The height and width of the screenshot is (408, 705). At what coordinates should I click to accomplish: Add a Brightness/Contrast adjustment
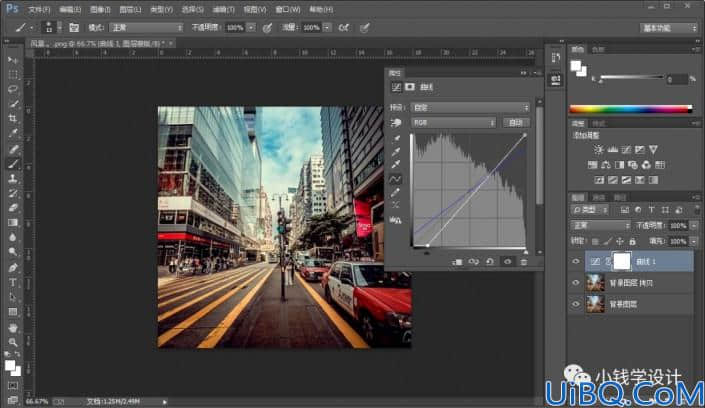pyautogui.click(x=598, y=149)
